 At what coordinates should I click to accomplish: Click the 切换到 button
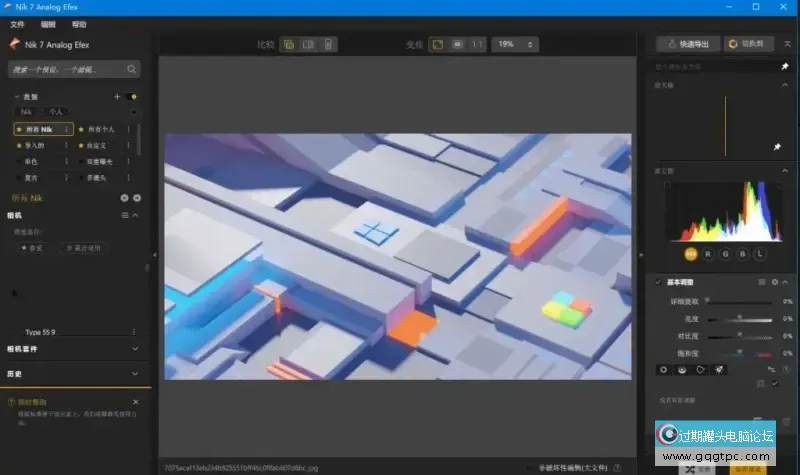point(748,44)
